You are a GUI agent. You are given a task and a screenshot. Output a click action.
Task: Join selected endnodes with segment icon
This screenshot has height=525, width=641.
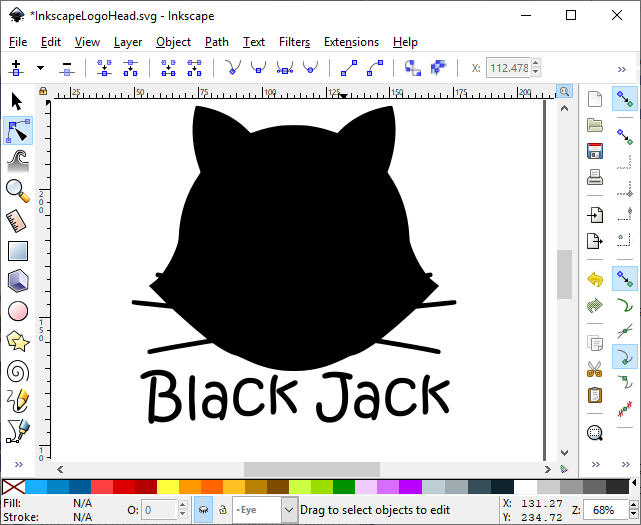[x=168, y=68]
